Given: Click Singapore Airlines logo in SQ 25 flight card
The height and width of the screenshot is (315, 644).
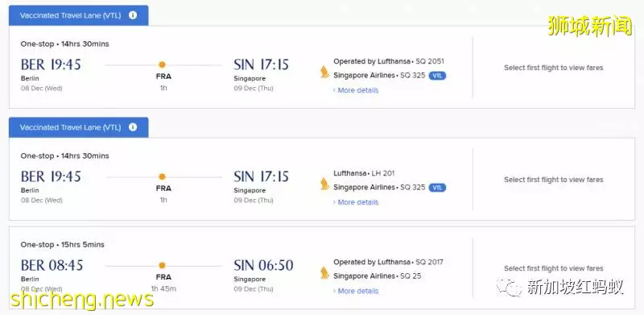Looking at the screenshot, I should click(324, 272).
